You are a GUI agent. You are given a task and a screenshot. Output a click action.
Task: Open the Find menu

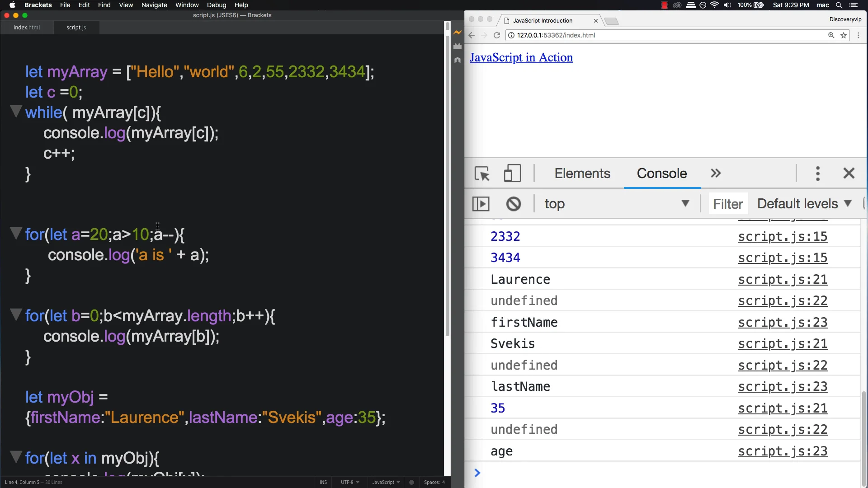(104, 5)
